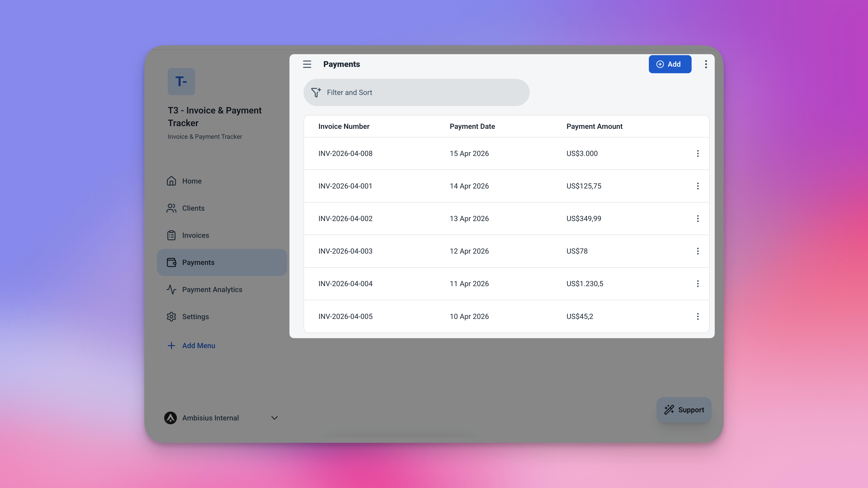Open row options for INV-2026-04-001
The image size is (868, 488).
click(697, 186)
